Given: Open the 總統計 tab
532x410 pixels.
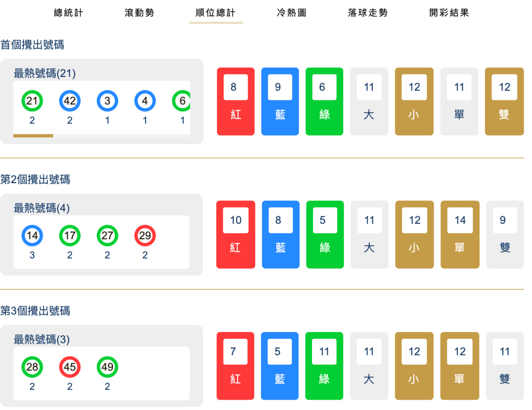Looking at the screenshot, I should click(68, 12).
